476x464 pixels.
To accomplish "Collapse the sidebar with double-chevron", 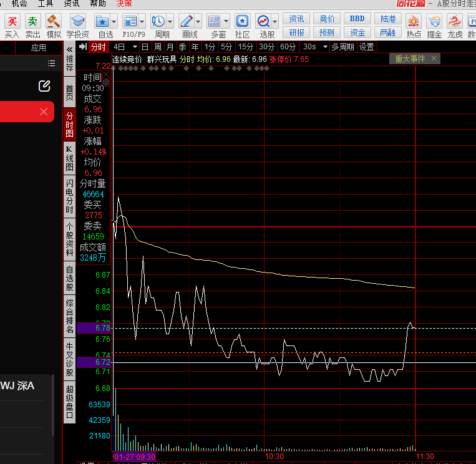I will 69,48.
